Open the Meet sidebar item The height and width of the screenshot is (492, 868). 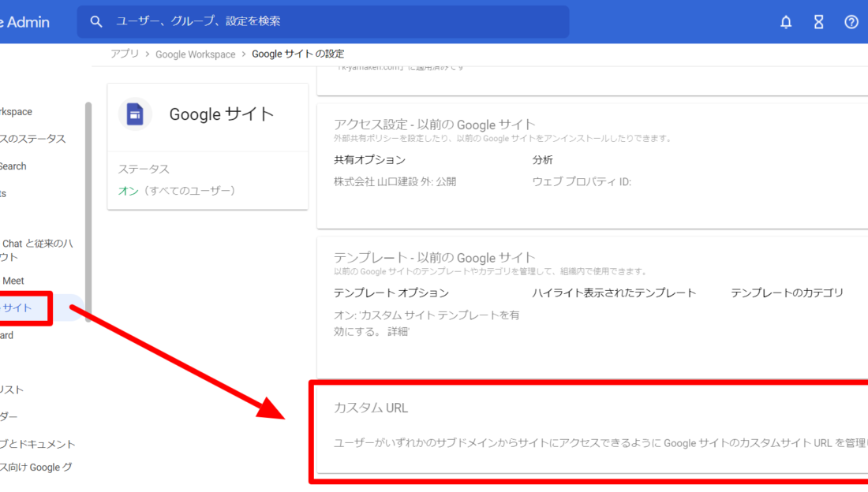click(x=13, y=281)
